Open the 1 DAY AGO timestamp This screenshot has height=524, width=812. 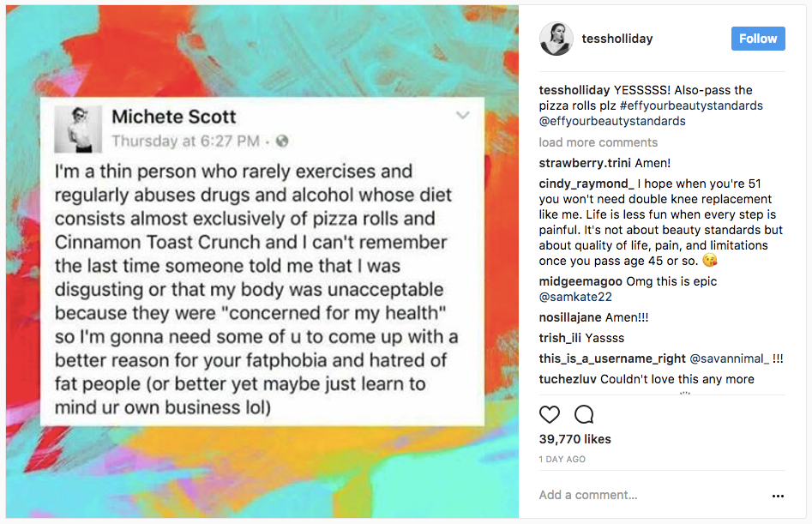point(562,460)
